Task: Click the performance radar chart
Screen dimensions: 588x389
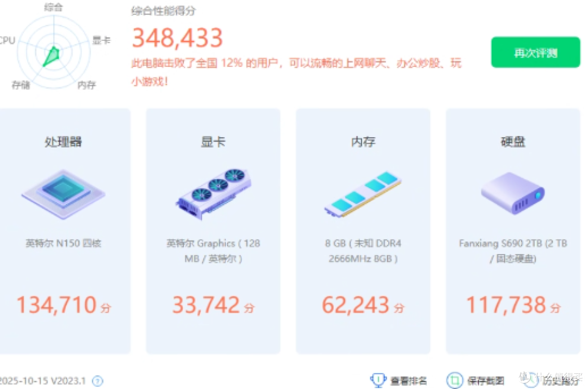Action: click(54, 51)
